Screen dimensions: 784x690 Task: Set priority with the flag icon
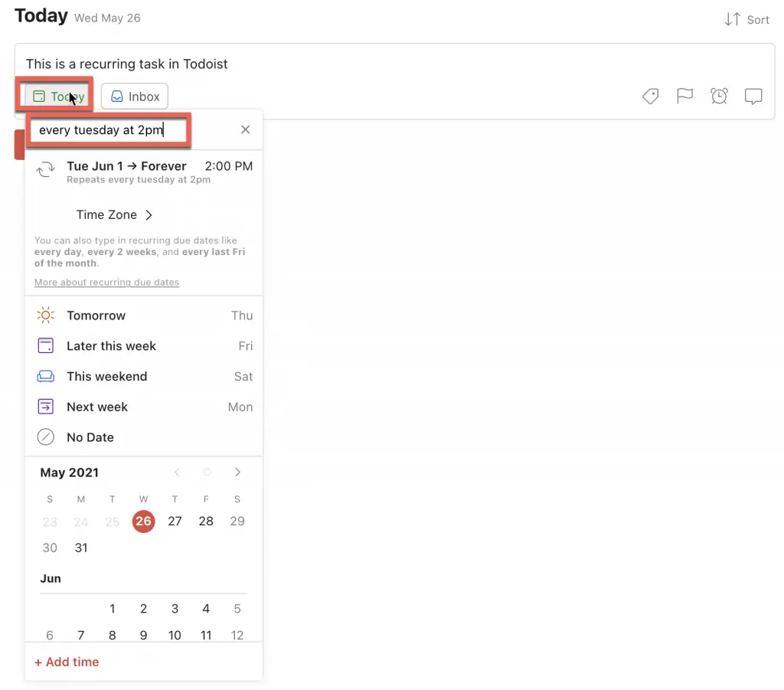684,96
